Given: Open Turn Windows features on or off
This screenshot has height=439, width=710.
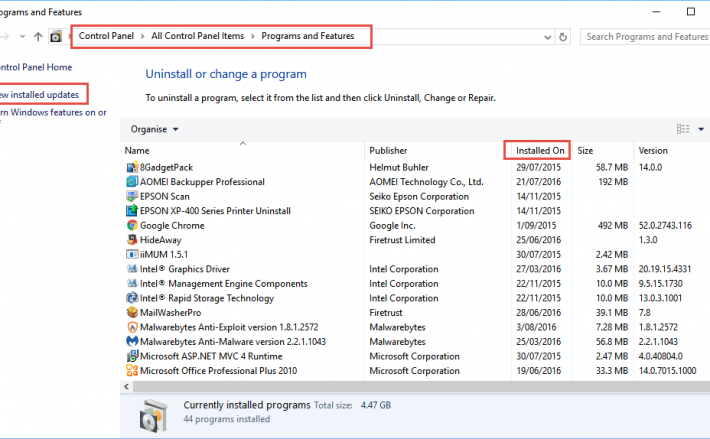Looking at the screenshot, I should point(53,113).
